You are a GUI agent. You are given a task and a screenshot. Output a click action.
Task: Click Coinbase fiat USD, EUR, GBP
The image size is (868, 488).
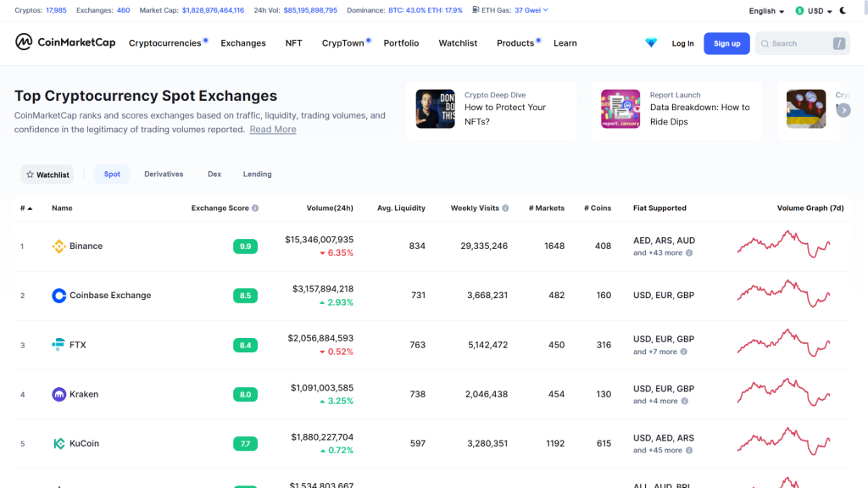664,296
